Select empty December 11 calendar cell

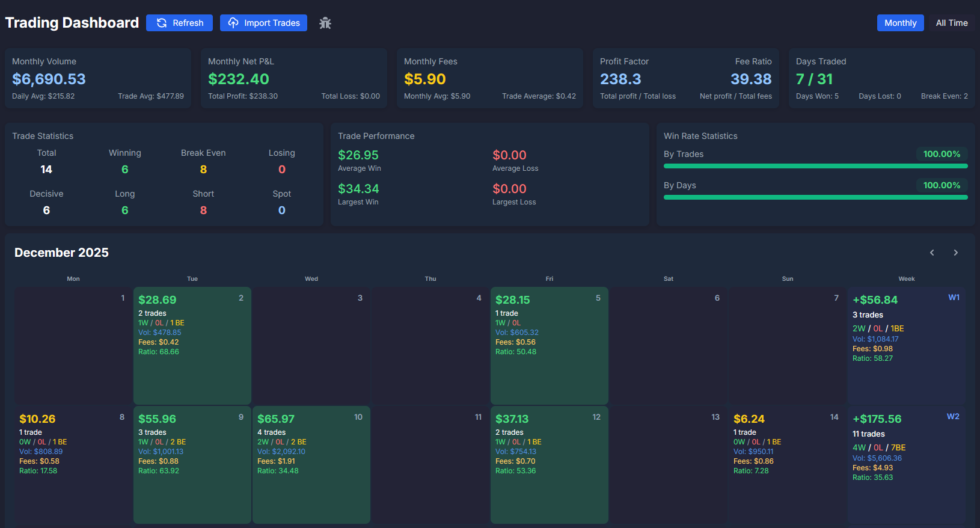click(430, 465)
